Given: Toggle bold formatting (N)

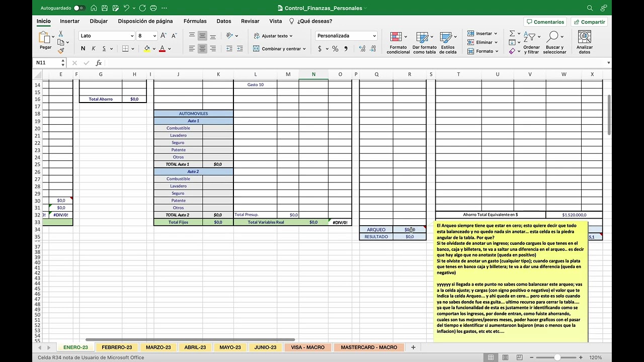Looking at the screenshot, I should click(x=83, y=49).
